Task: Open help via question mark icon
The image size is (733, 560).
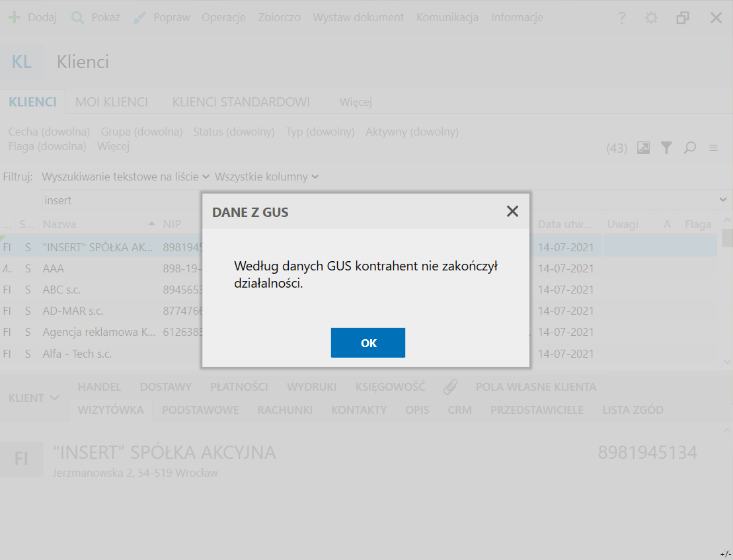Action: (x=622, y=18)
